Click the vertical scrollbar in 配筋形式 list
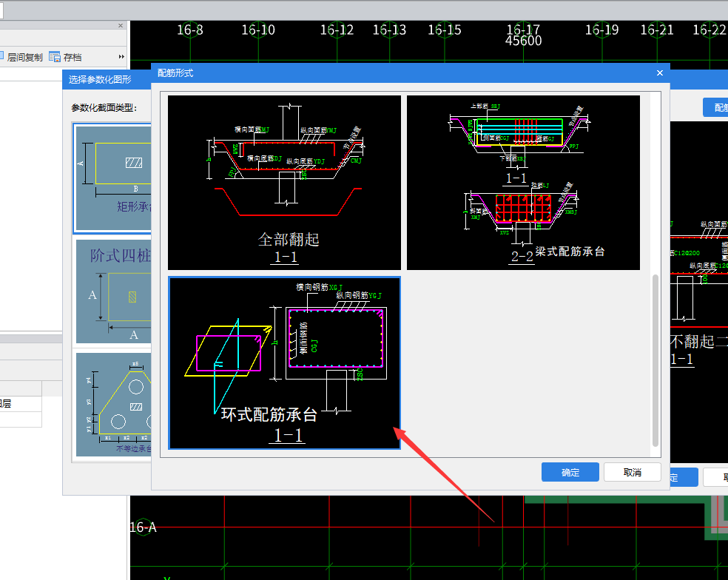The width and height of the screenshot is (728, 580). coord(655,360)
